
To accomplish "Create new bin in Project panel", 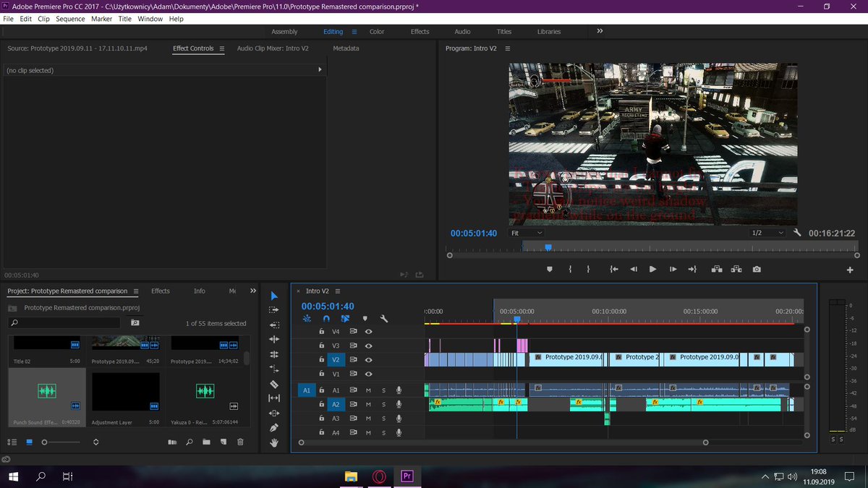I will (x=206, y=442).
